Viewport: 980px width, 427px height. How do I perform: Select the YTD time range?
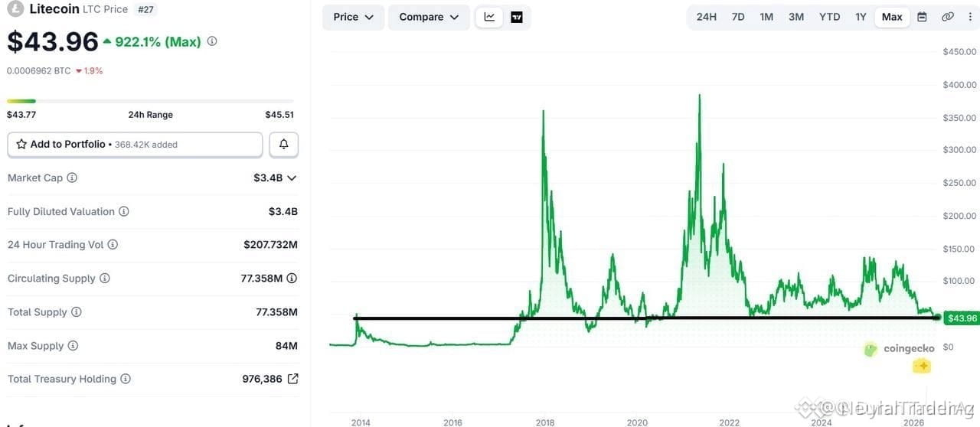point(829,17)
